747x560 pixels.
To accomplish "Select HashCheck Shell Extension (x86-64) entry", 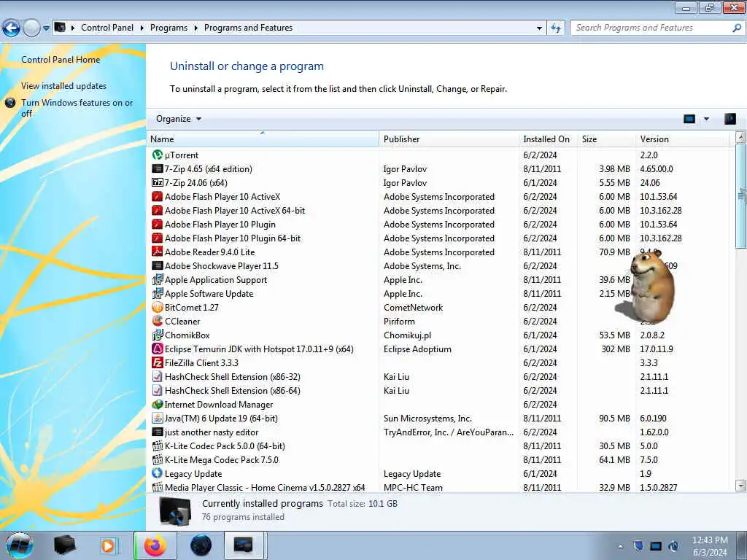I will point(438,391).
